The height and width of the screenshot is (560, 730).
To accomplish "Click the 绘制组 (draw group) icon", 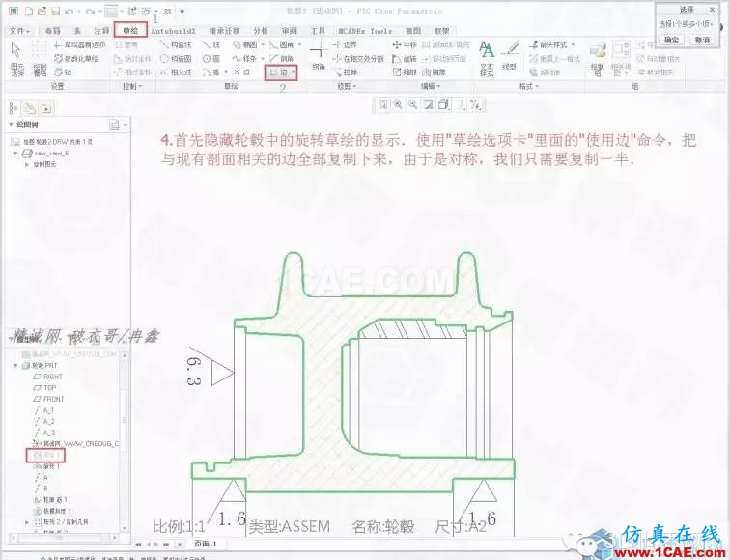I will (x=598, y=59).
